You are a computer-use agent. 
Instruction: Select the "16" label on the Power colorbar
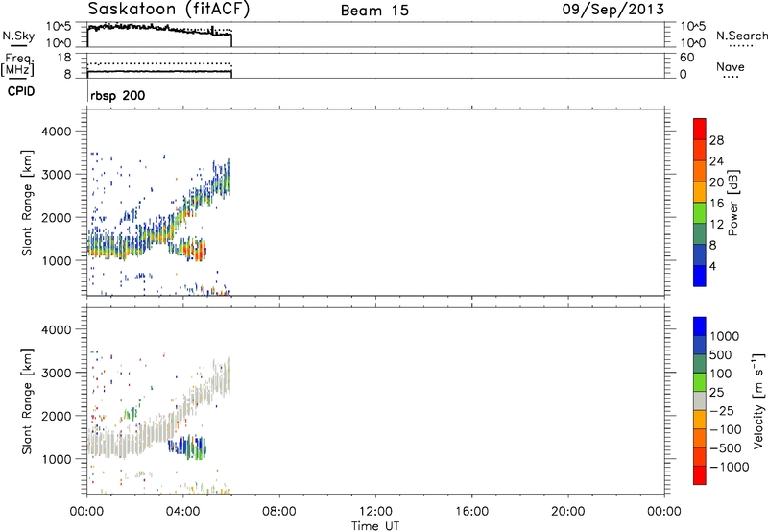716,204
